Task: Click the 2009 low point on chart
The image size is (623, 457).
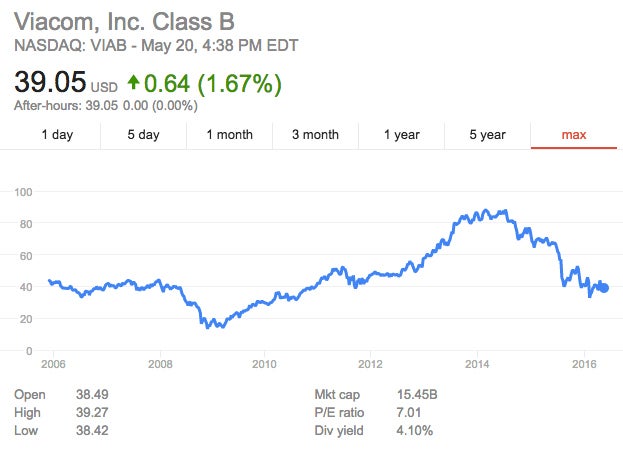Action: click(x=208, y=326)
